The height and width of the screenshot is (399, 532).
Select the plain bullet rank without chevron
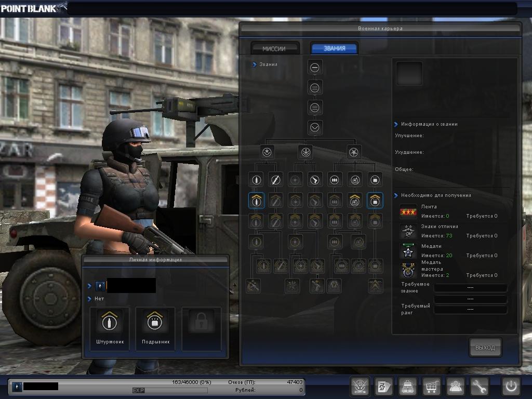[256, 180]
